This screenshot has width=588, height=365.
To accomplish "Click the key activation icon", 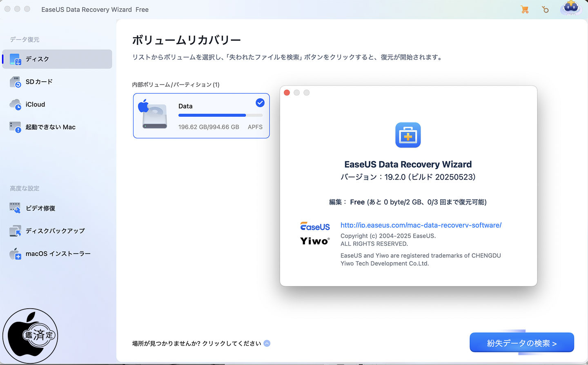I will [545, 9].
